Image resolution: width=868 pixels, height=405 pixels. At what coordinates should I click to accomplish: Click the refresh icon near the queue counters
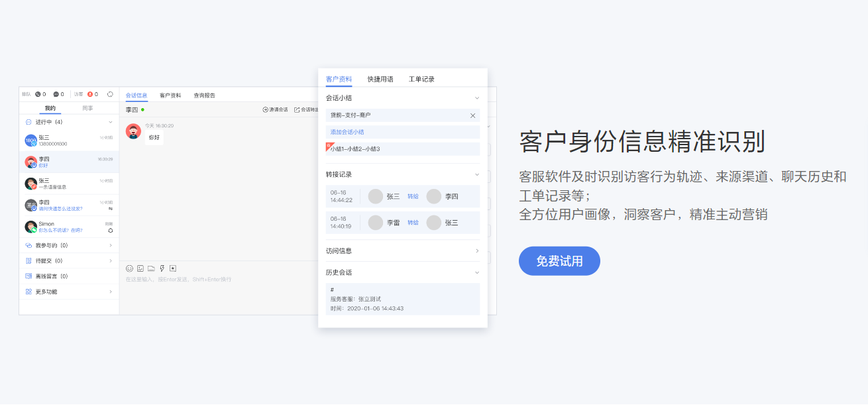point(109,95)
